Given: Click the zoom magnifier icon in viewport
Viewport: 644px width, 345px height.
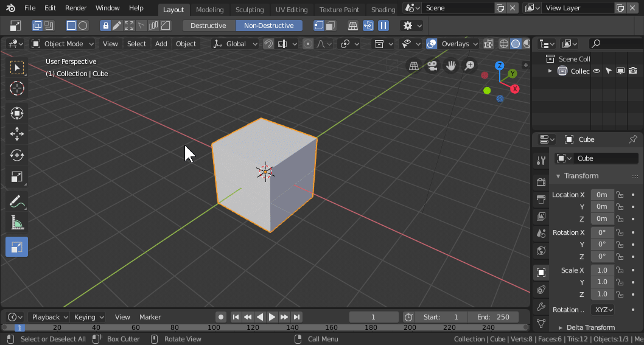Looking at the screenshot, I should (469, 66).
